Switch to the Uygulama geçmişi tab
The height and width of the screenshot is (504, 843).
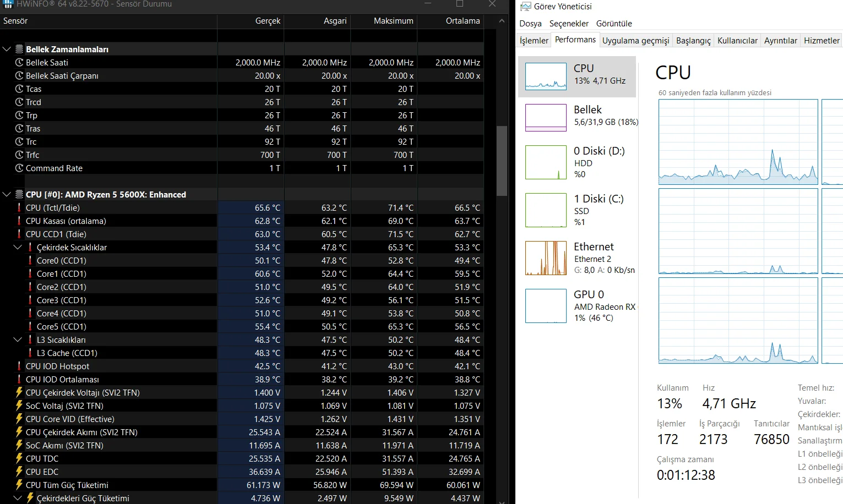(x=636, y=40)
